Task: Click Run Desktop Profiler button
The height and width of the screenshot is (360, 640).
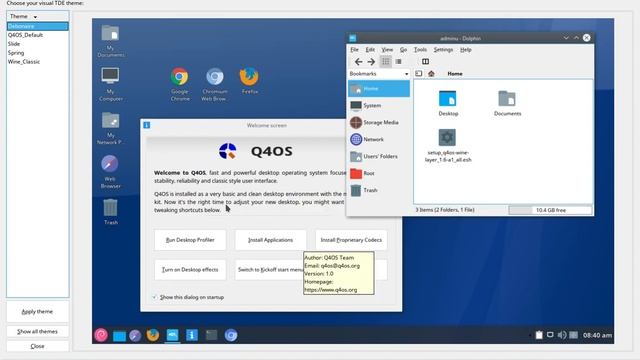Action: (190, 240)
